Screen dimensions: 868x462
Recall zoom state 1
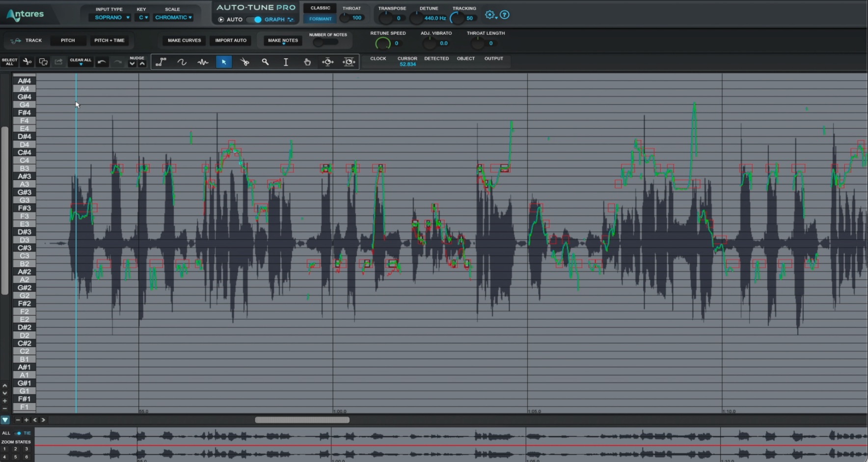point(4,449)
